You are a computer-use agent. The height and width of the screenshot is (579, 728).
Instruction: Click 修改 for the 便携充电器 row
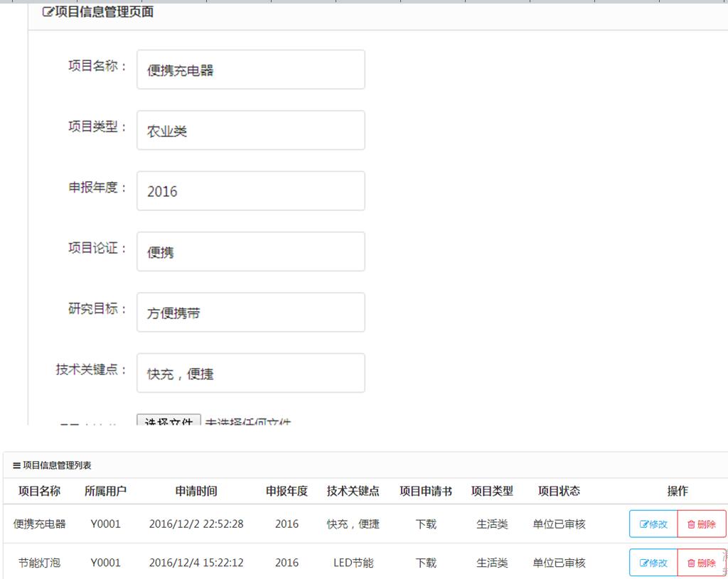653,524
